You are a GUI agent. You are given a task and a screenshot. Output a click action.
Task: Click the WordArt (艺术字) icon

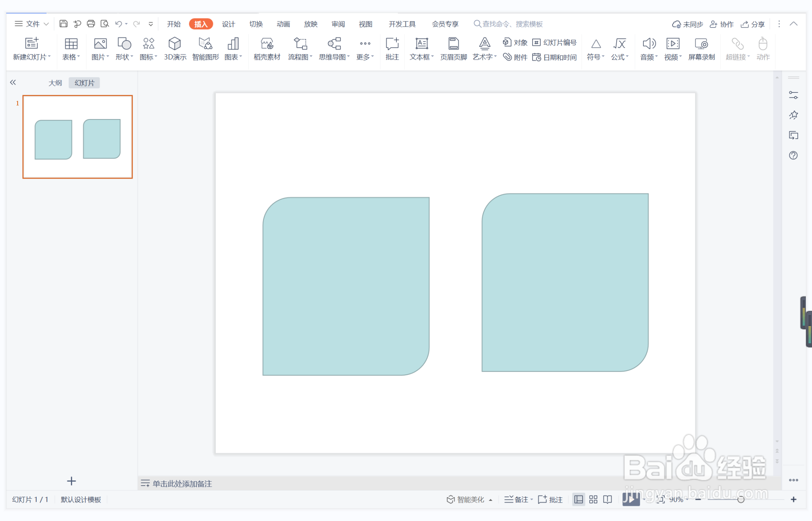click(485, 44)
